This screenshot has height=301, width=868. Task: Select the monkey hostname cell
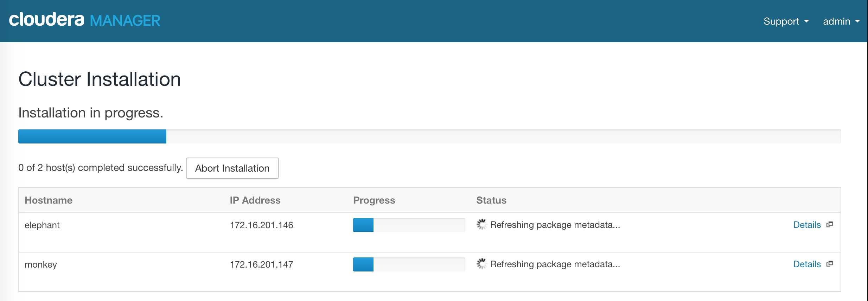(41, 264)
